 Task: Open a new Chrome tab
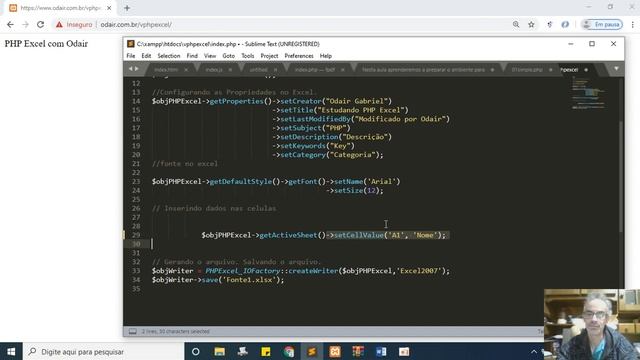[x=127, y=8]
